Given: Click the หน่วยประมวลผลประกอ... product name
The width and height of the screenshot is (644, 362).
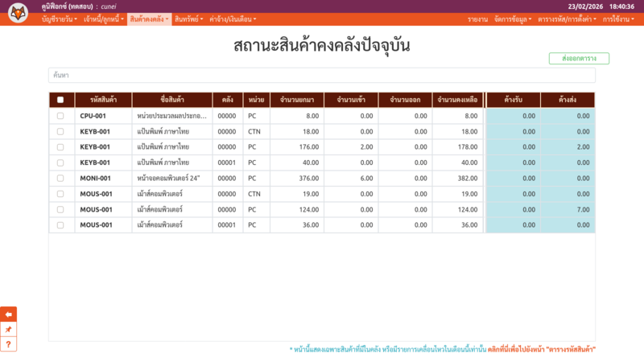Looking at the screenshot, I should (x=171, y=116).
